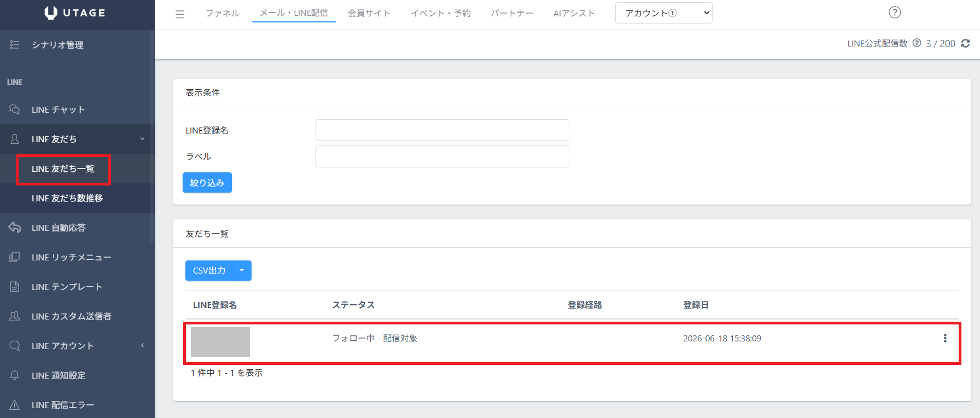Toggle the hamburger sidebar menu

pos(180,14)
